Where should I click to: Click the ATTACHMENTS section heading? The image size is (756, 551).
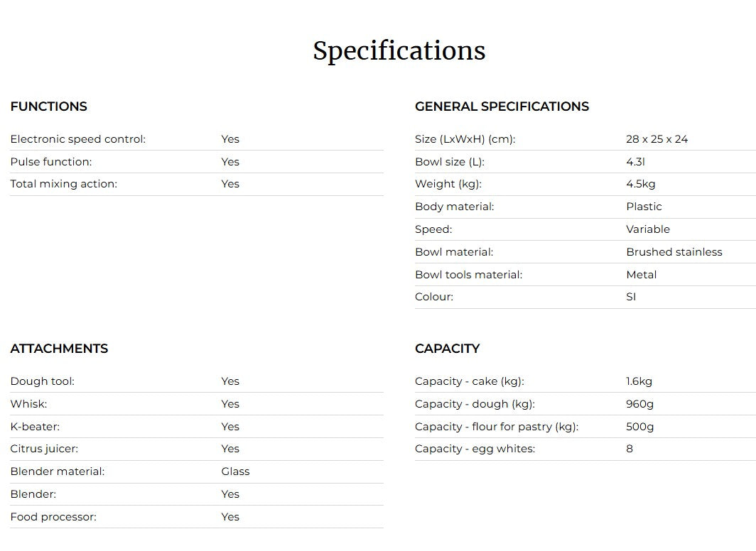(x=59, y=349)
